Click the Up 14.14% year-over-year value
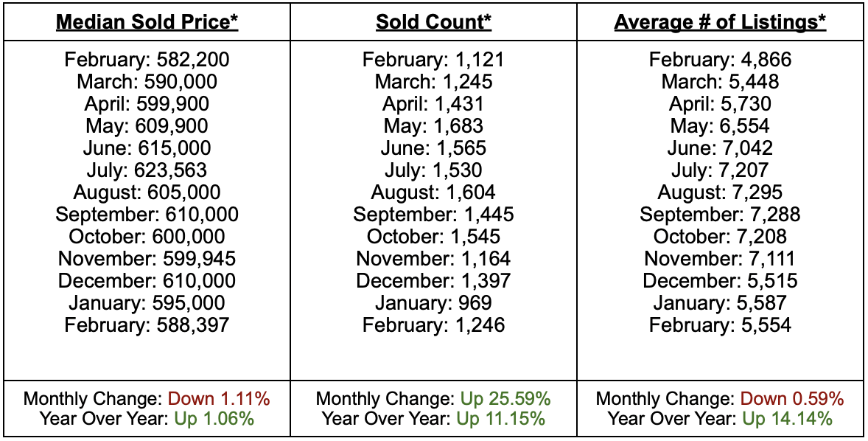Viewport: 868px width, 441px height. [788, 419]
